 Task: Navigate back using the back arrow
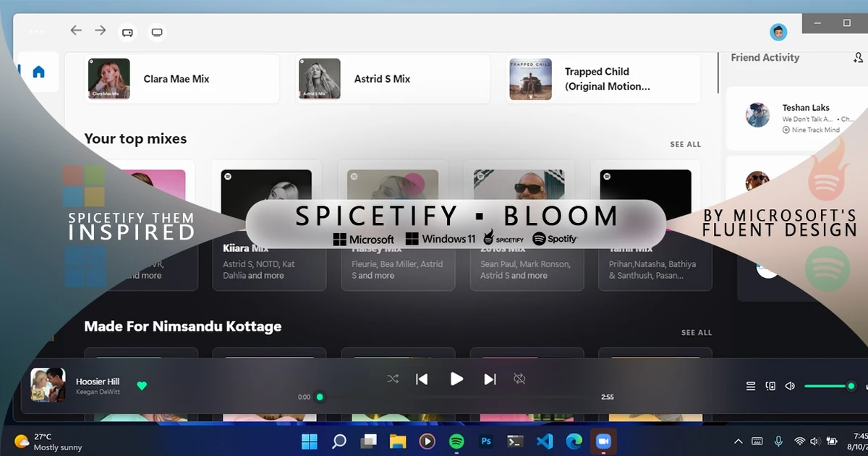click(75, 31)
